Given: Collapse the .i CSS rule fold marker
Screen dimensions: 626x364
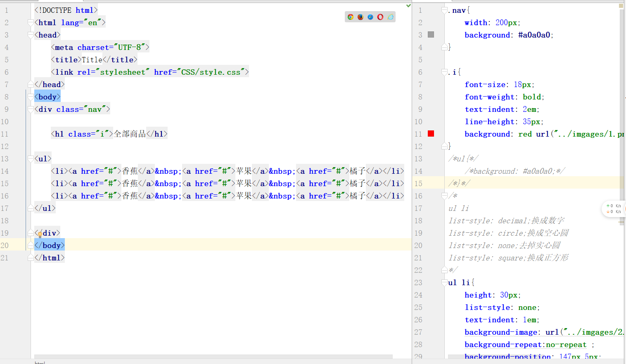Looking at the screenshot, I should 444,72.
